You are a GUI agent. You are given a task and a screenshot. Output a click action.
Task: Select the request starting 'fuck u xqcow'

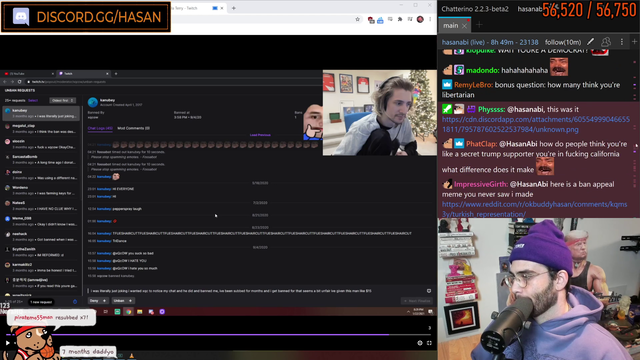point(41,144)
